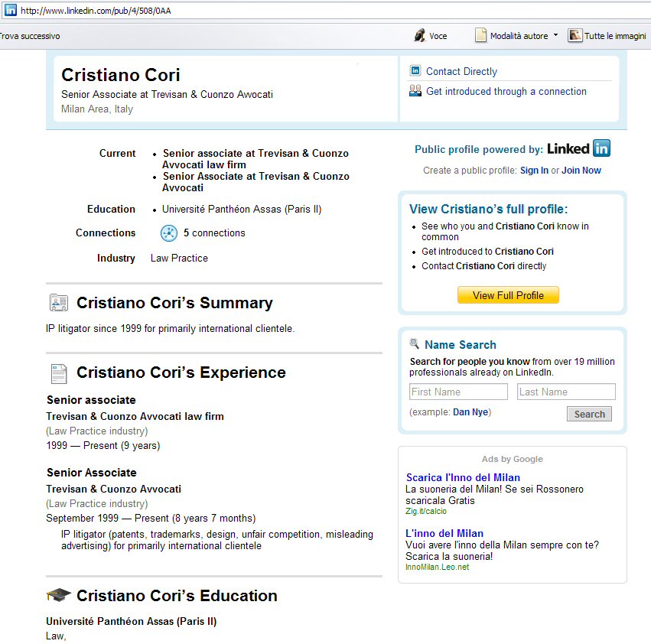651x644 pixels.
Task: Click the Tutte le immagini icon
Action: [575, 35]
